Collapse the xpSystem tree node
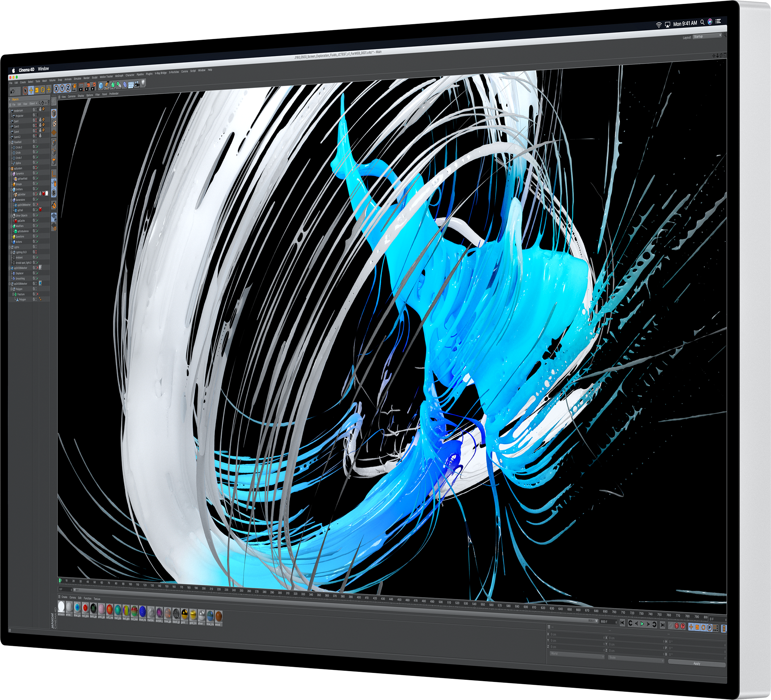The width and height of the screenshot is (771, 700). [9, 169]
